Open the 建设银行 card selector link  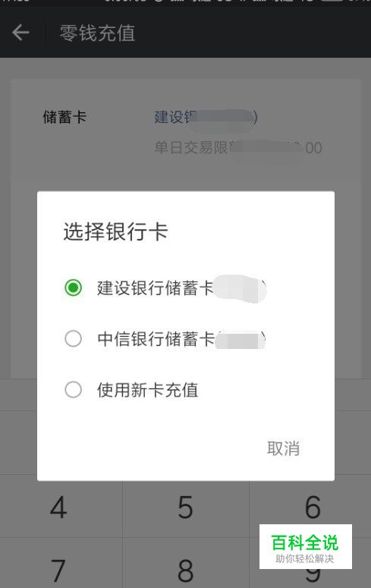[206, 118]
